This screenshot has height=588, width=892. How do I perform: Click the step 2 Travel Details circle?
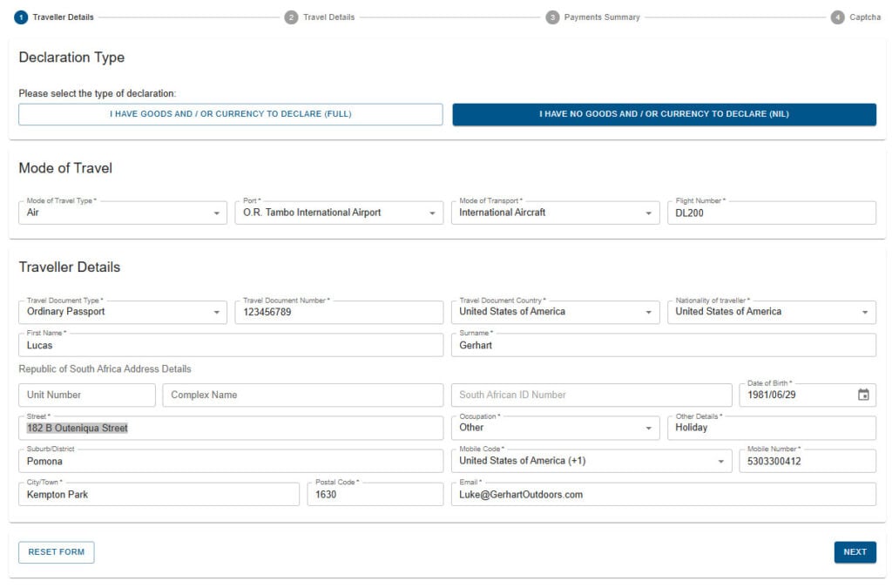tap(291, 17)
